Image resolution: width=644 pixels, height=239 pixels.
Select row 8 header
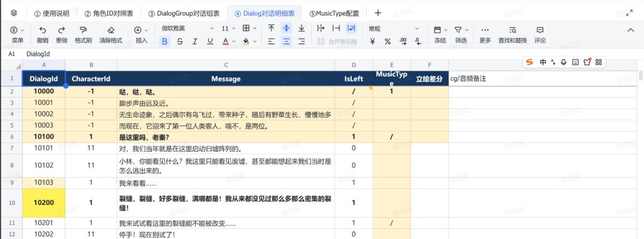pos(11,166)
